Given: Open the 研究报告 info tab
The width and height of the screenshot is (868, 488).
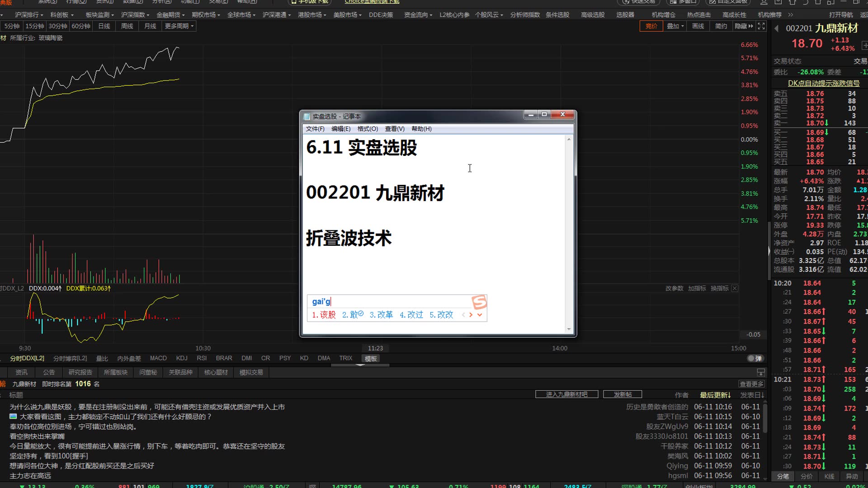Looking at the screenshot, I should pos(80,372).
